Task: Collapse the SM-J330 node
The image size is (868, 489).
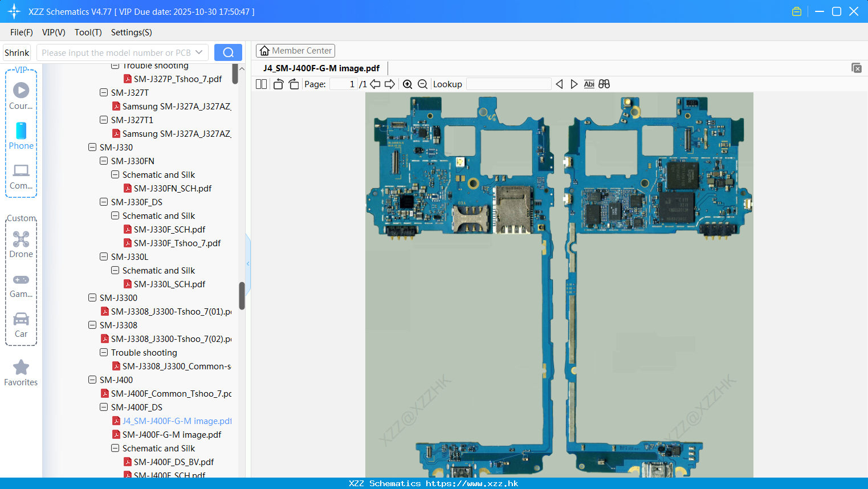Action: 92,147
